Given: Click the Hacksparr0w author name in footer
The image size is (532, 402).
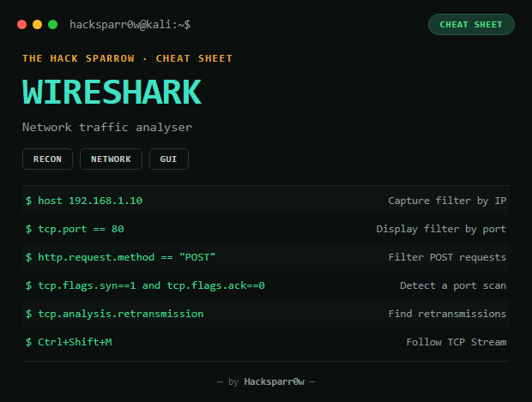Looking at the screenshot, I should tap(274, 382).
